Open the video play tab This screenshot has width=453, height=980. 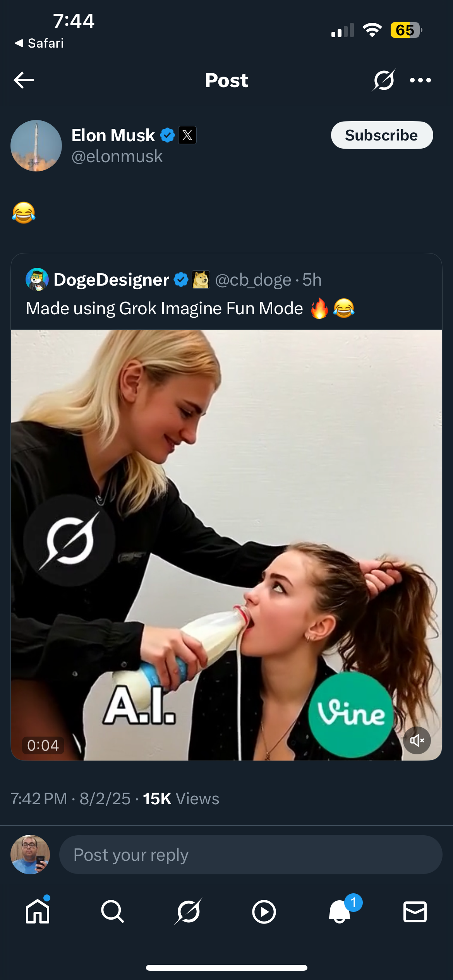(x=264, y=912)
